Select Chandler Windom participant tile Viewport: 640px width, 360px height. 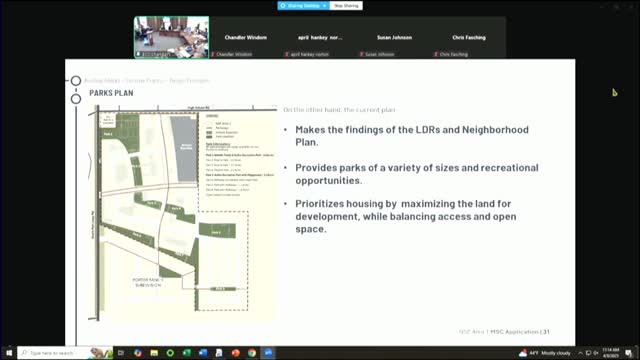point(245,37)
